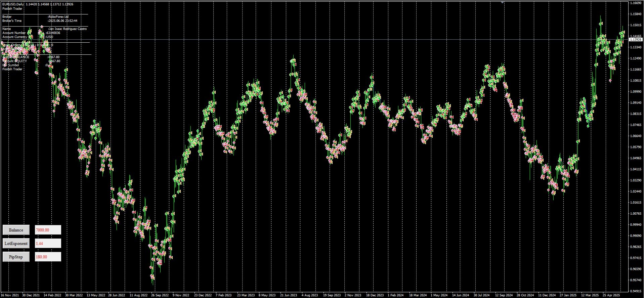Screen dimensions: 644x298
Task: Click the 14 Feb 2022 date label
Action: click(53, 295)
